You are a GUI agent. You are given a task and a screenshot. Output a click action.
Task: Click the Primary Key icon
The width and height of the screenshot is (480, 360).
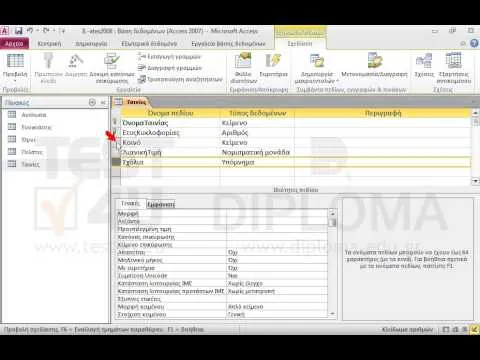click(x=49, y=61)
